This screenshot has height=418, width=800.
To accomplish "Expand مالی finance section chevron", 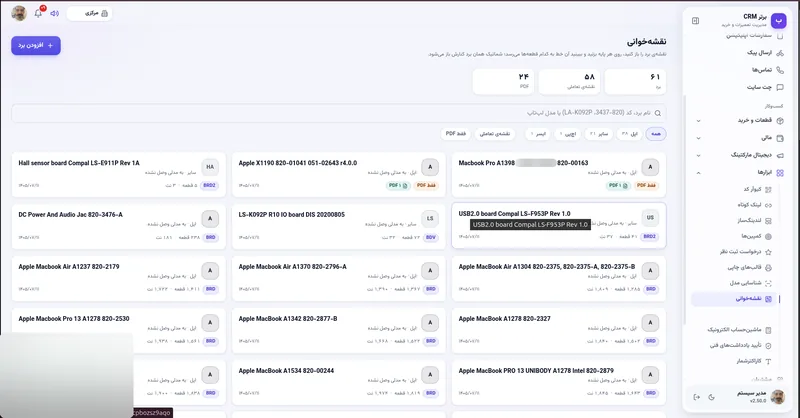I will [698, 138].
